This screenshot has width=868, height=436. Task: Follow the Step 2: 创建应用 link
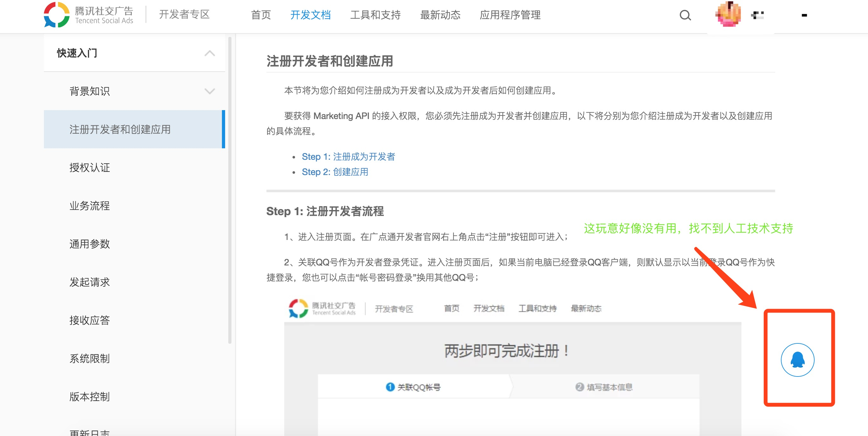tap(334, 172)
